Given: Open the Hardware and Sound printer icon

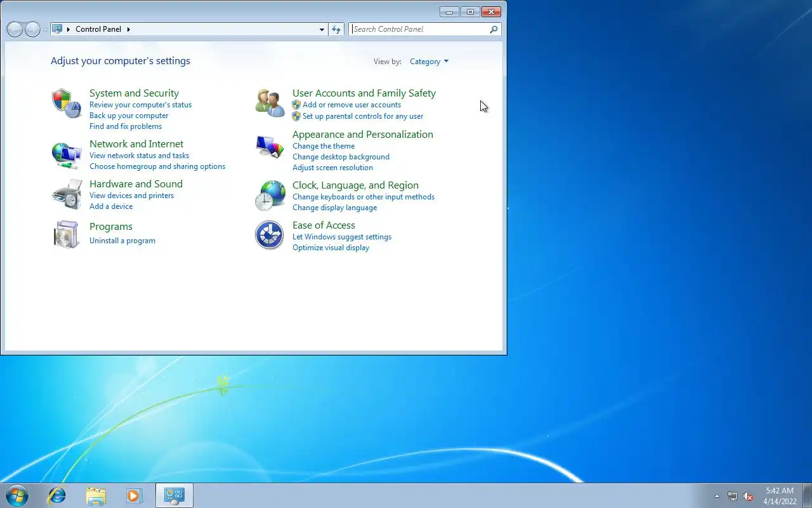Looking at the screenshot, I should [x=67, y=195].
